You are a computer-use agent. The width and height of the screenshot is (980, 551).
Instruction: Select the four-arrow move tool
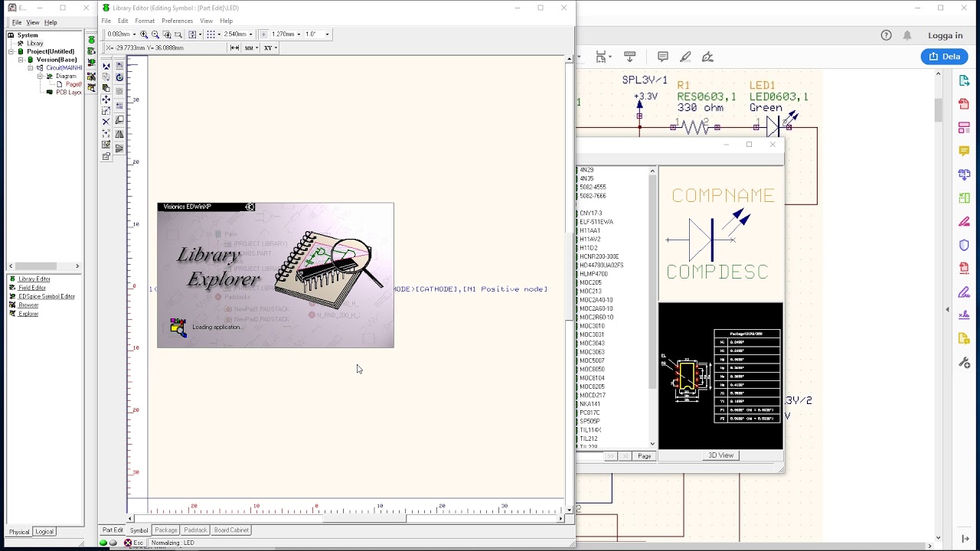pyautogui.click(x=106, y=99)
